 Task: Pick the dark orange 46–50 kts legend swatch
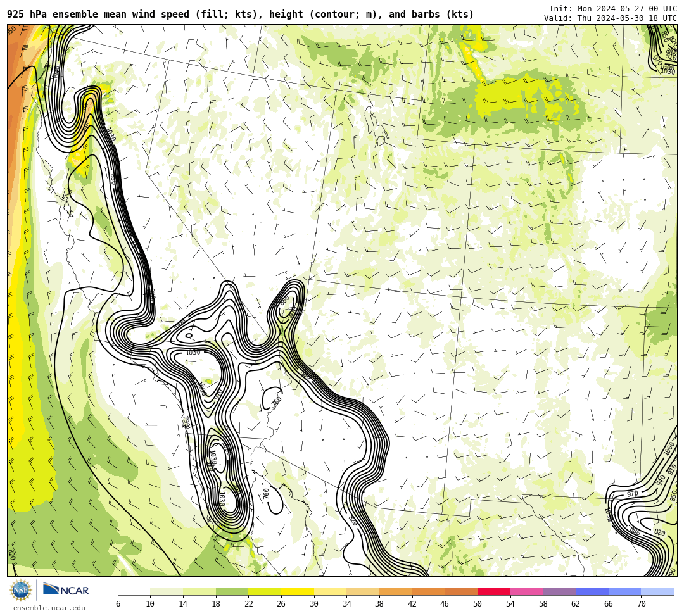pos(461,591)
